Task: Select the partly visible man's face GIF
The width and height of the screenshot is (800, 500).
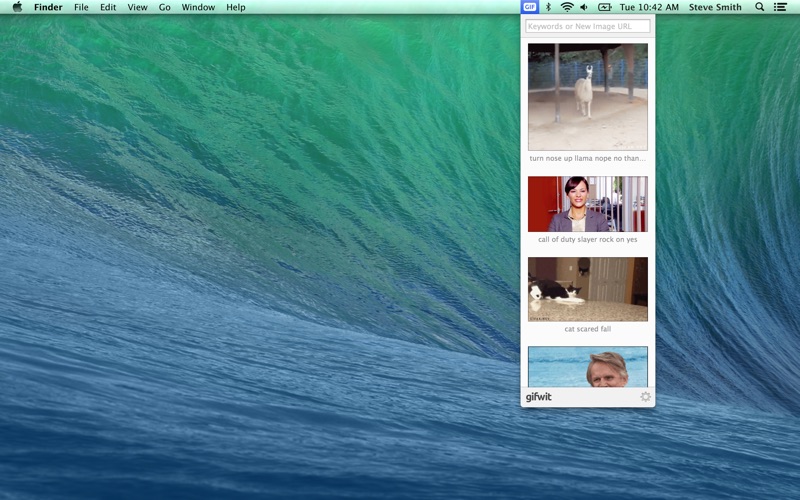Action: point(587,366)
